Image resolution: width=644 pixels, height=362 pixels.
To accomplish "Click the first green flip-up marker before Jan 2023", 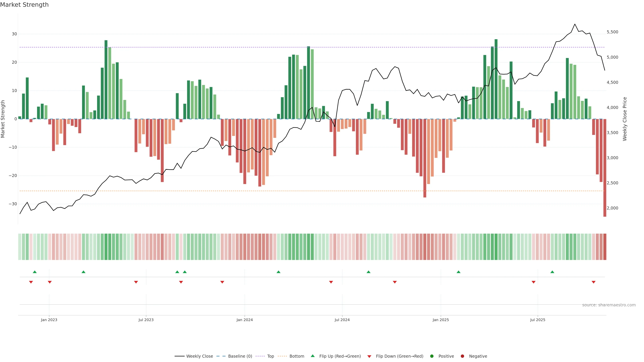I will 35,272.
